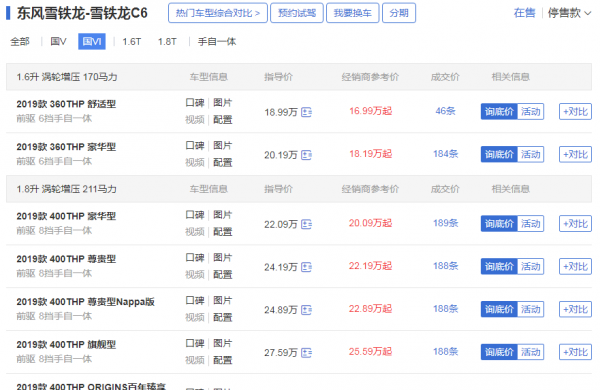
Task: Open dealer price 20.09万起
Action: pyautogui.click(x=370, y=223)
